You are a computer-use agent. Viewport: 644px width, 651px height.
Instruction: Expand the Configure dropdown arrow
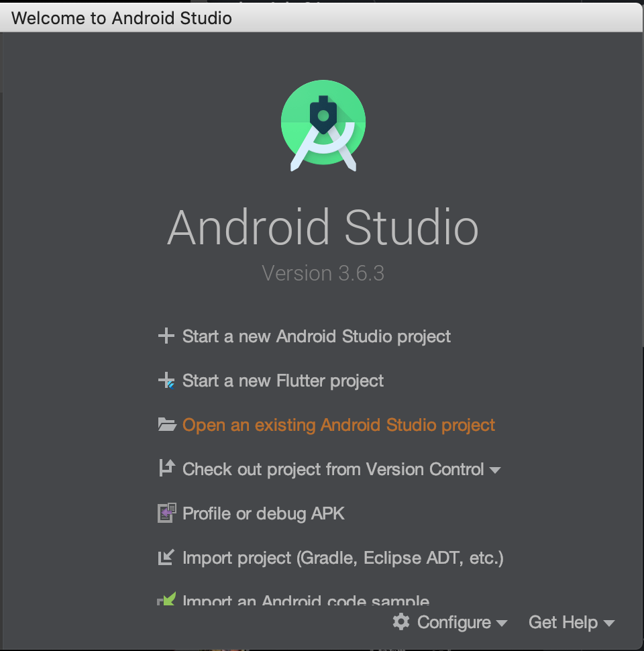[502, 623]
